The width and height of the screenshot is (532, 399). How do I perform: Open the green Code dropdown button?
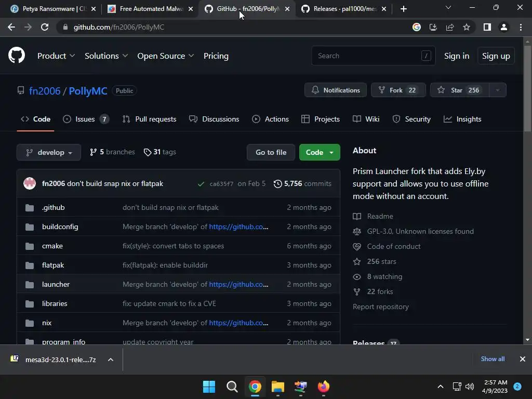click(x=320, y=152)
